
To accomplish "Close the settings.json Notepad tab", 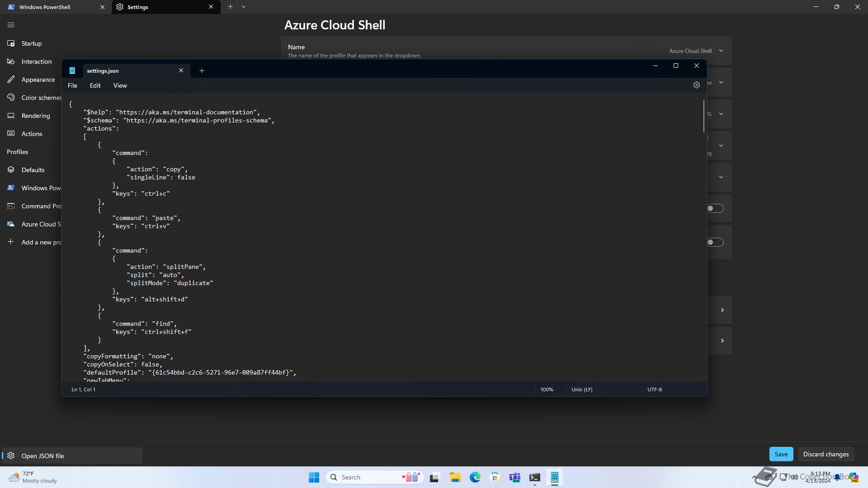I will coord(181,70).
